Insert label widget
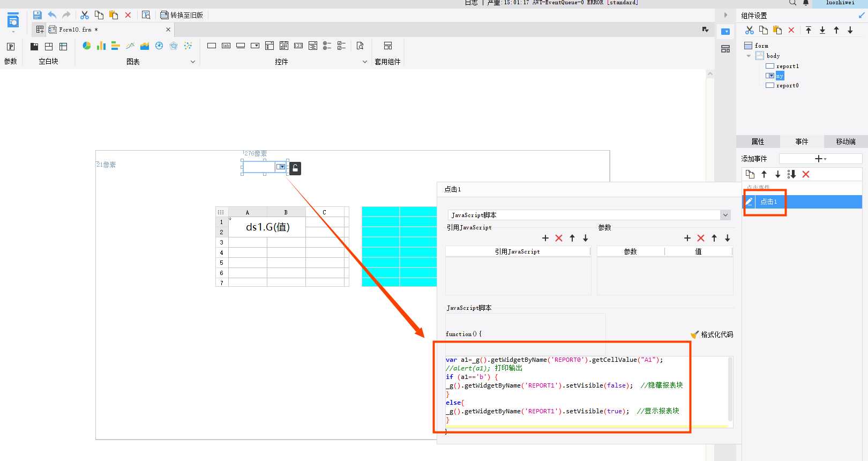The height and width of the screenshot is (461, 868). tap(226, 46)
